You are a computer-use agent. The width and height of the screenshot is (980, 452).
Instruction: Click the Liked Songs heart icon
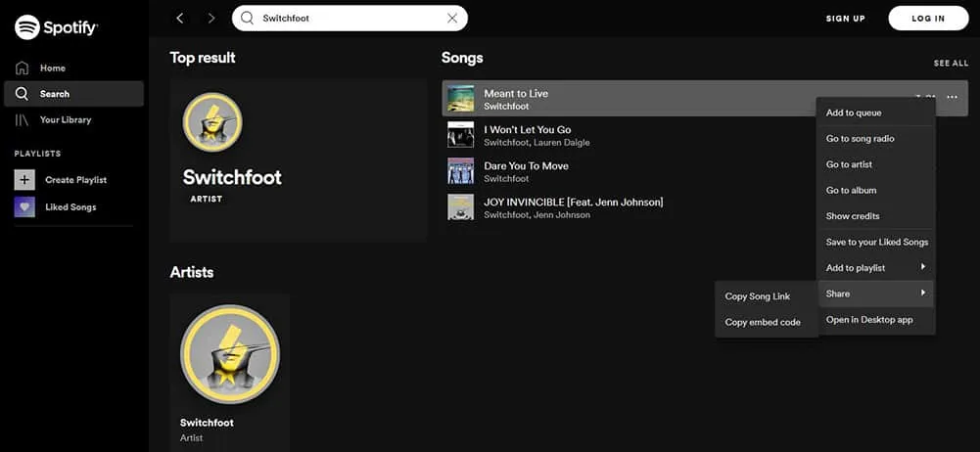(x=24, y=206)
